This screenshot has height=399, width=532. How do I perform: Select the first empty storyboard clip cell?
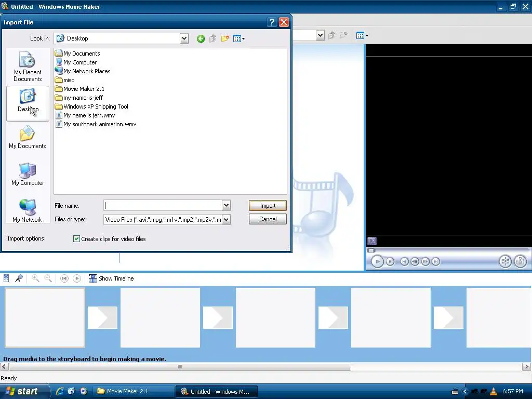tap(45, 317)
